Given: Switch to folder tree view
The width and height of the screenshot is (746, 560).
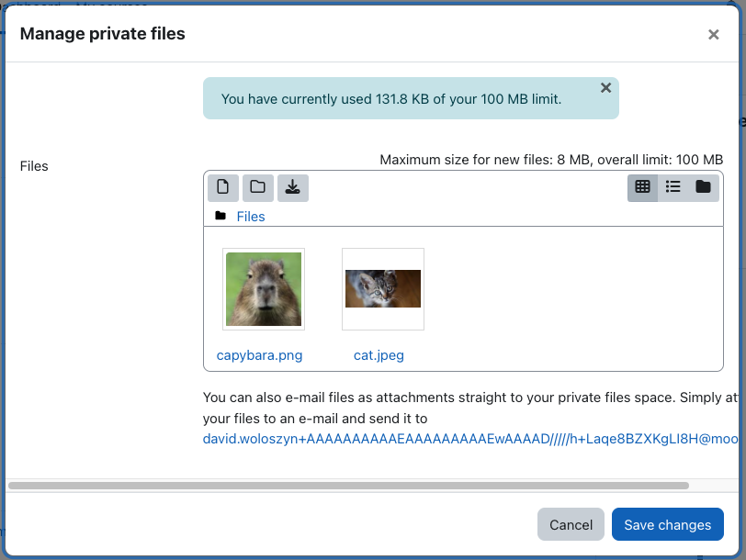Looking at the screenshot, I should pos(703,188).
